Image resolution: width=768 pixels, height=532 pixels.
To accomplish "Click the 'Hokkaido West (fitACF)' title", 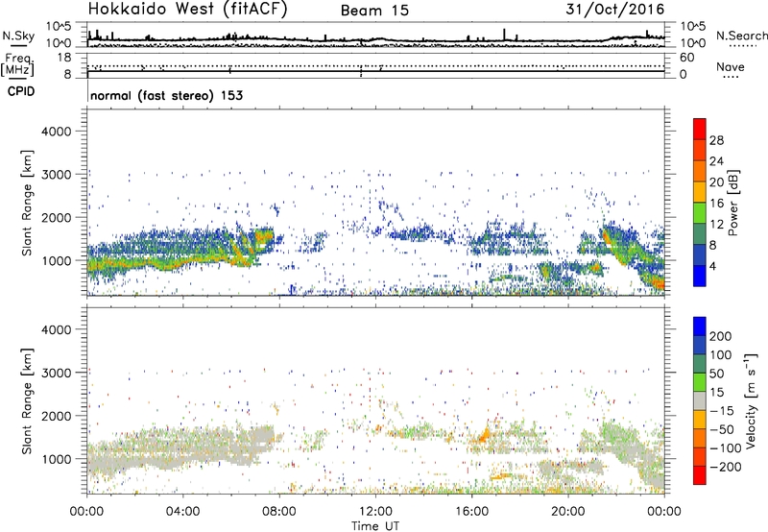I will pyautogui.click(x=187, y=10).
